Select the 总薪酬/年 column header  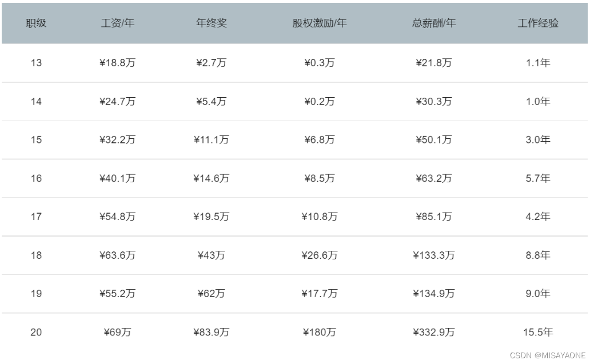(434, 23)
